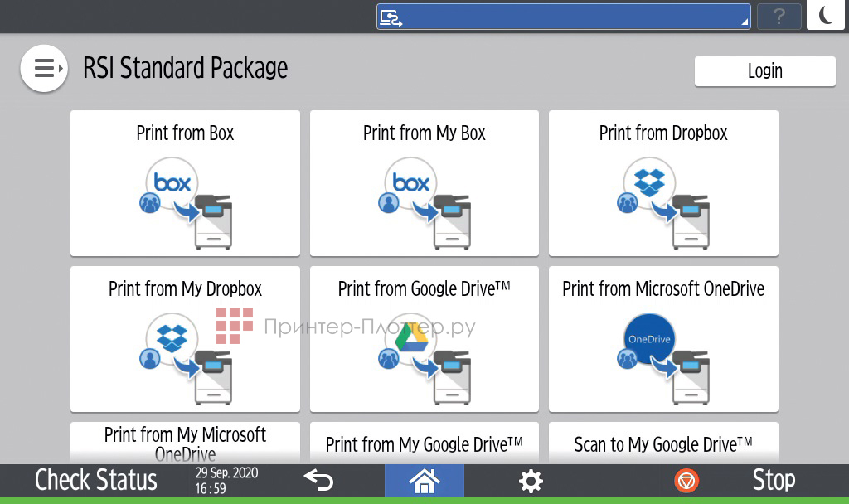Go to the Home screen
This screenshot has width=849, height=504.
coord(424,481)
